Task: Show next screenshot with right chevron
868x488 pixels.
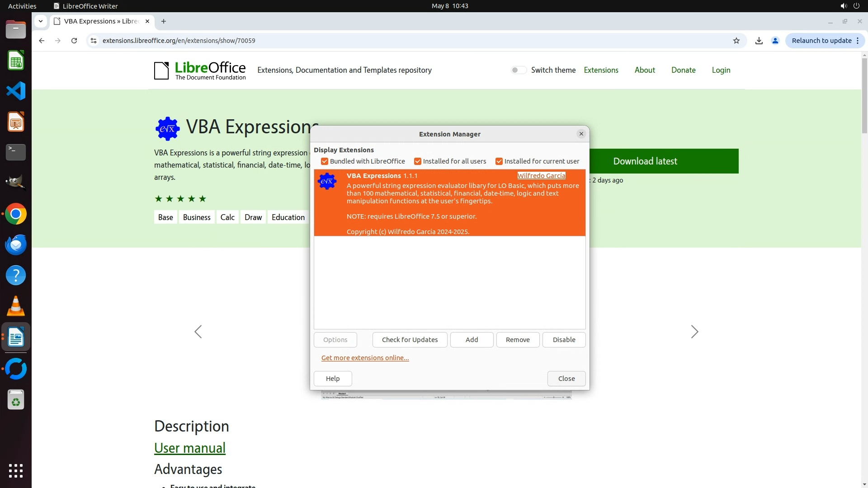Action: [x=694, y=332]
